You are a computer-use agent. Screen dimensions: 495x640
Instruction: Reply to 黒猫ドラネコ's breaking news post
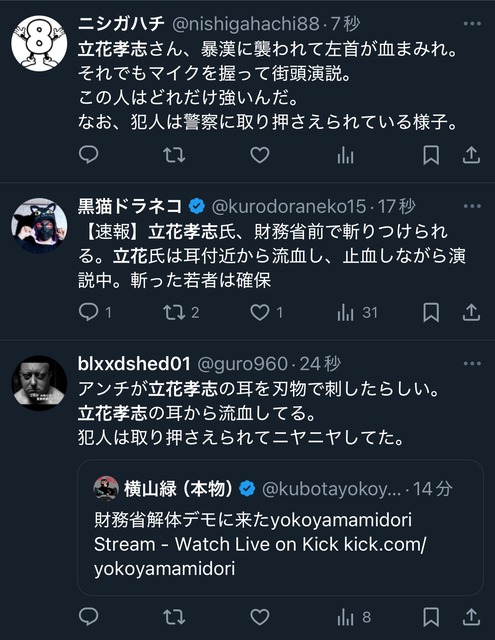pyautogui.click(x=95, y=313)
